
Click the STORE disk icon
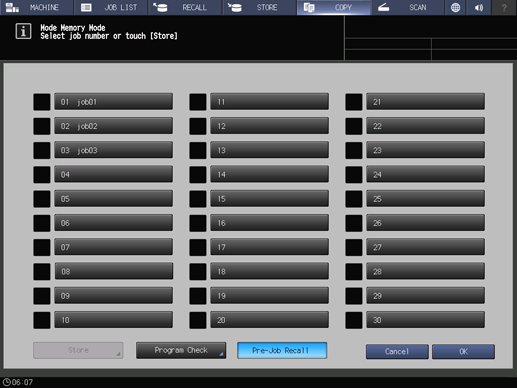235,7
